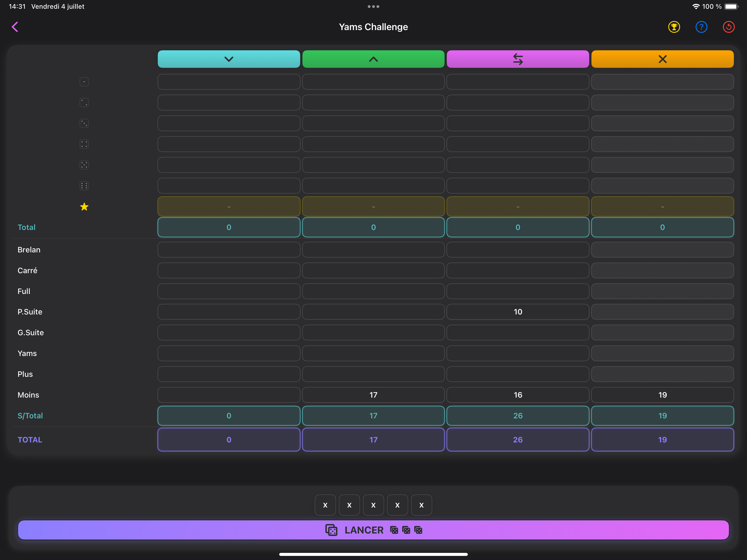
Task: Click the G.Suite row label
Action: point(31,333)
